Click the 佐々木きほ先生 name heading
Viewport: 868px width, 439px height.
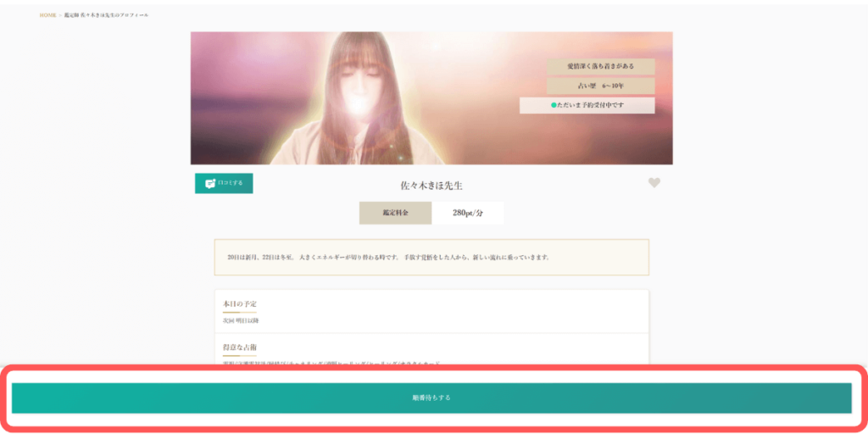(x=431, y=185)
